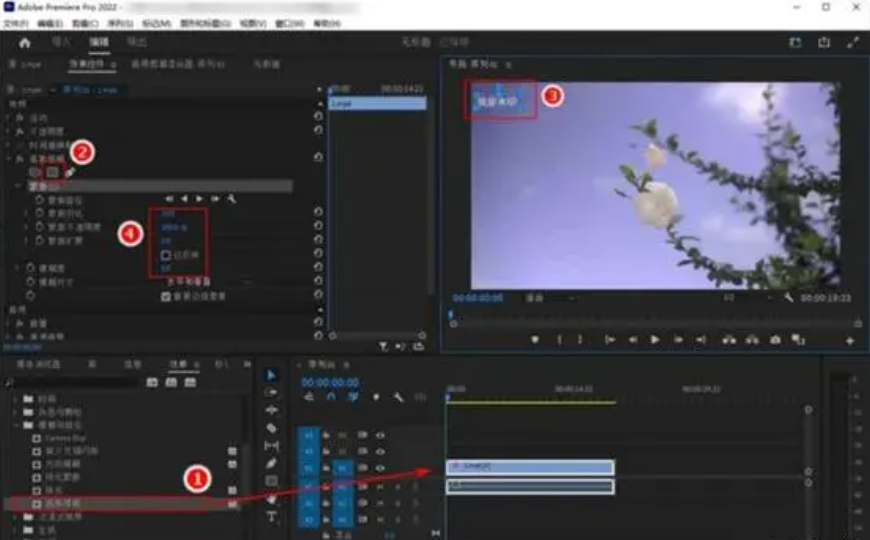Open the Program monitor zoom level dropdown

click(549, 299)
